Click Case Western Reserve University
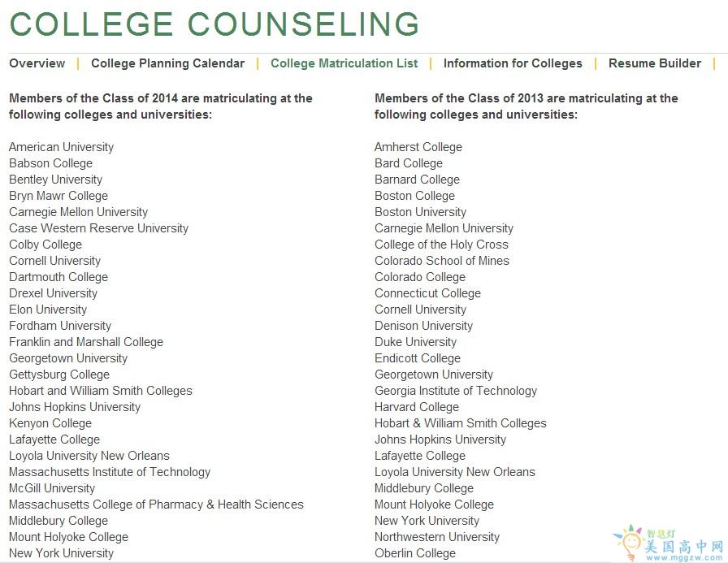 pyautogui.click(x=98, y=228)
